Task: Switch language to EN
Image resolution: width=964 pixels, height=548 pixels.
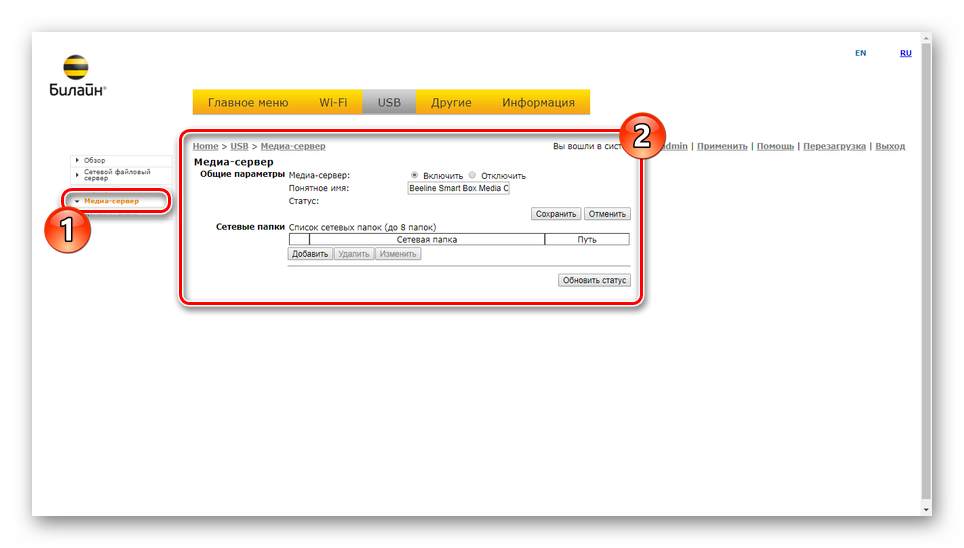Action: pyautogui.click(x=860, y=53)
